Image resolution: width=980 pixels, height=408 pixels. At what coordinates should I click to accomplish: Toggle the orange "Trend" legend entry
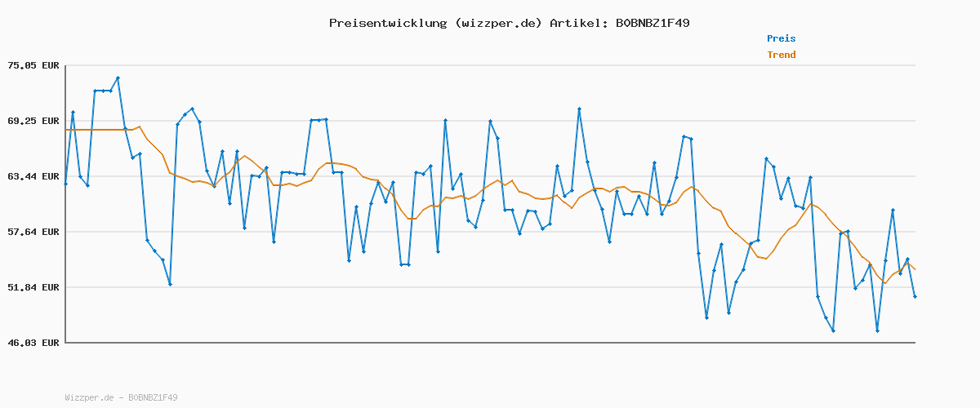pyautogui.click(x=781, y=55)
